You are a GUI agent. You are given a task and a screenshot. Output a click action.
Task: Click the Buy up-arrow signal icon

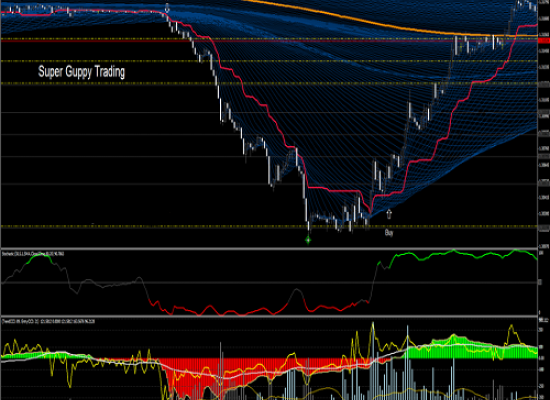(389, 214)
